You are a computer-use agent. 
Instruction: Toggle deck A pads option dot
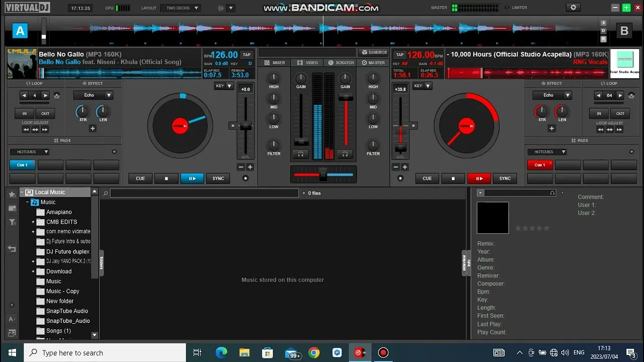pos(114,152)
